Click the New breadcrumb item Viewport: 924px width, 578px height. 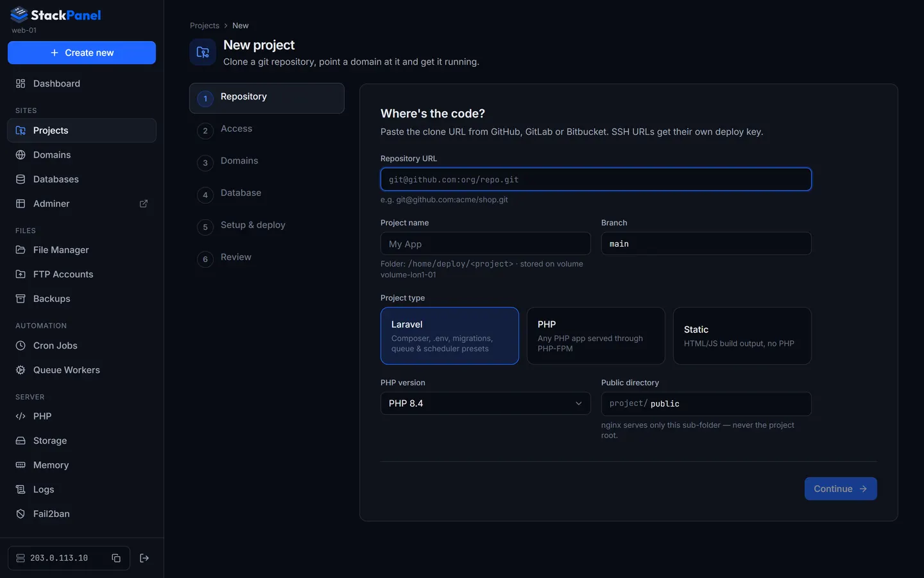241,26
